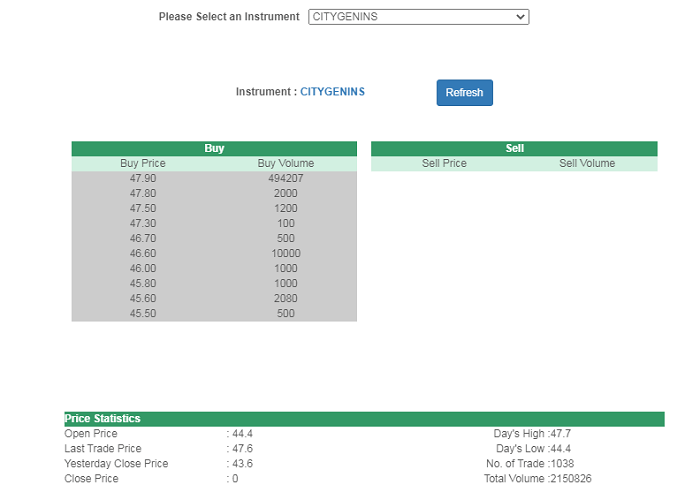Select the 47.90 buy price row
Screen dimensions: 700x486
[x=143, y=178]
